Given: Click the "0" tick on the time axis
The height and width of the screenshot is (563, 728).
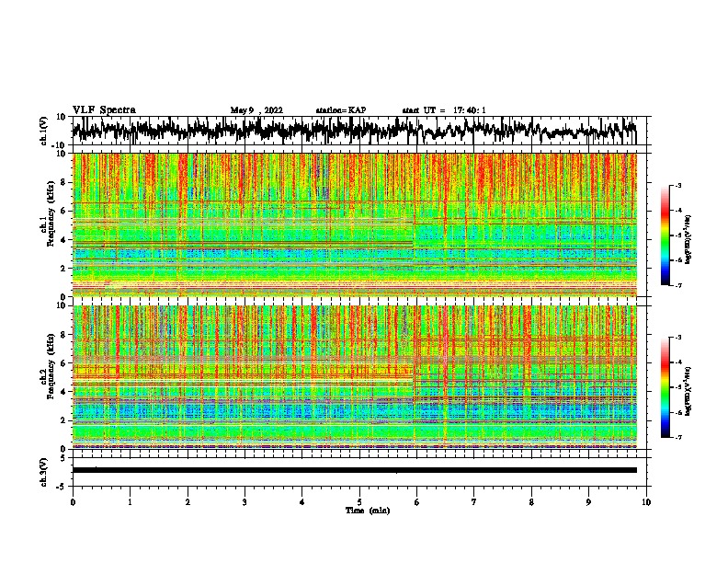Looking at the screenshot, I should [73, 502].
